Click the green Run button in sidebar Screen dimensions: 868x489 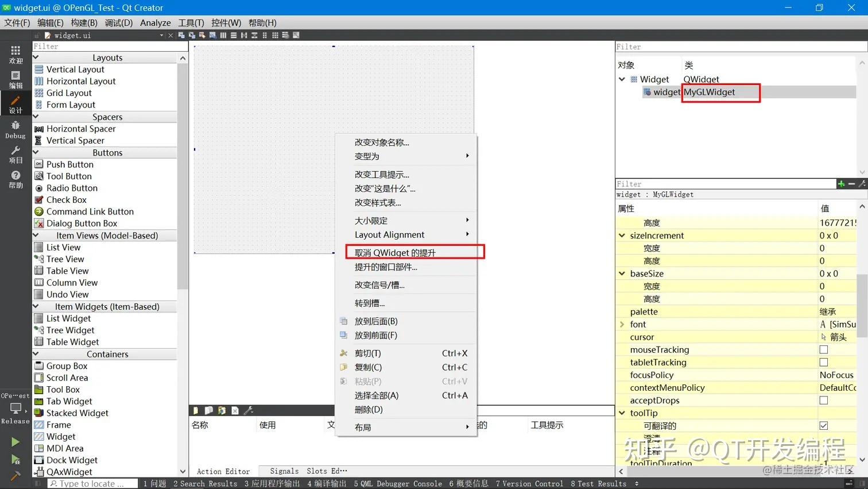click(x=15, y=441)
